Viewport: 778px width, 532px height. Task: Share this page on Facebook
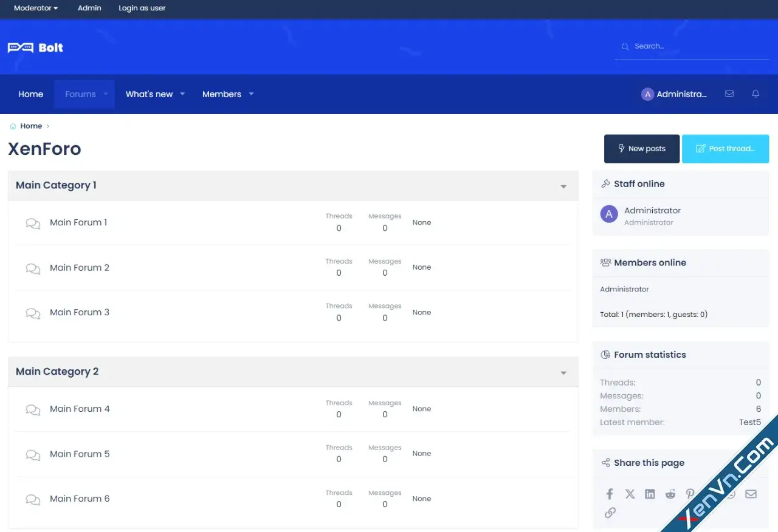click(610, 494)
